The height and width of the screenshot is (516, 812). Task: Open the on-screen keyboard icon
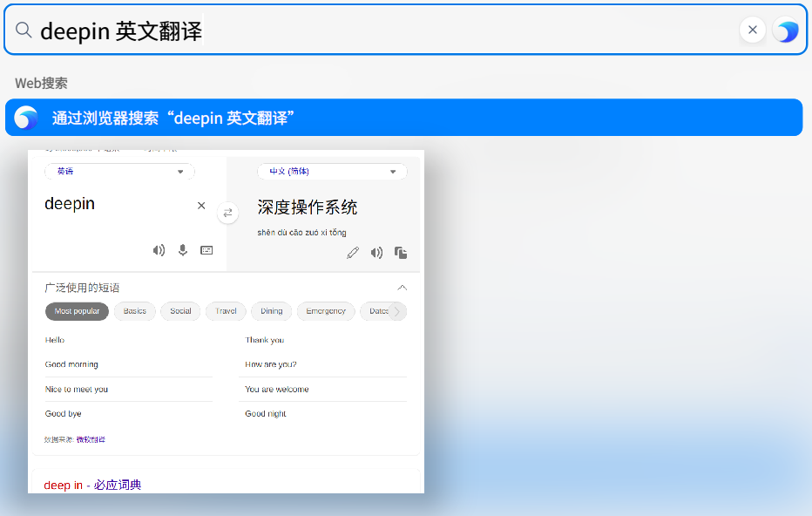[x=206, y=251]
